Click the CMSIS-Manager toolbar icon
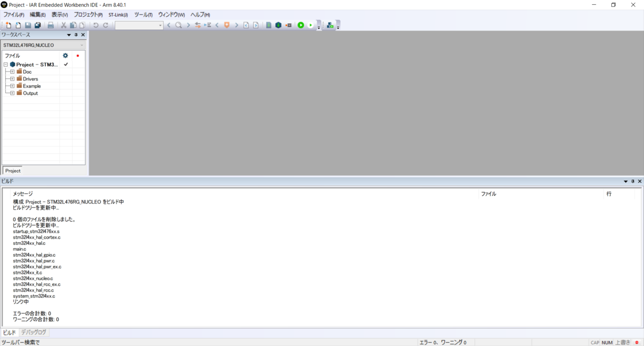 tap(330, 25)
